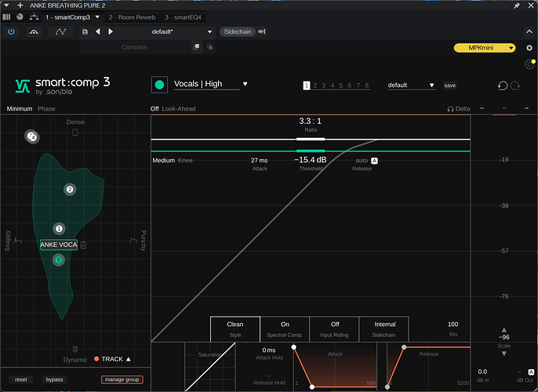This screenshot has width=538, height=392.
Task: Toggle Input Riding Off box
Action: (335, 329)
